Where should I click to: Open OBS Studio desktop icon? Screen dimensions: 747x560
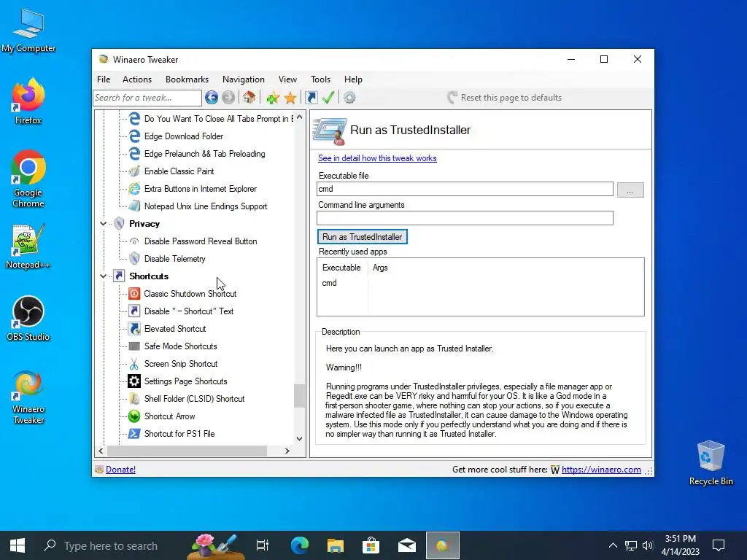click(28, 319)
